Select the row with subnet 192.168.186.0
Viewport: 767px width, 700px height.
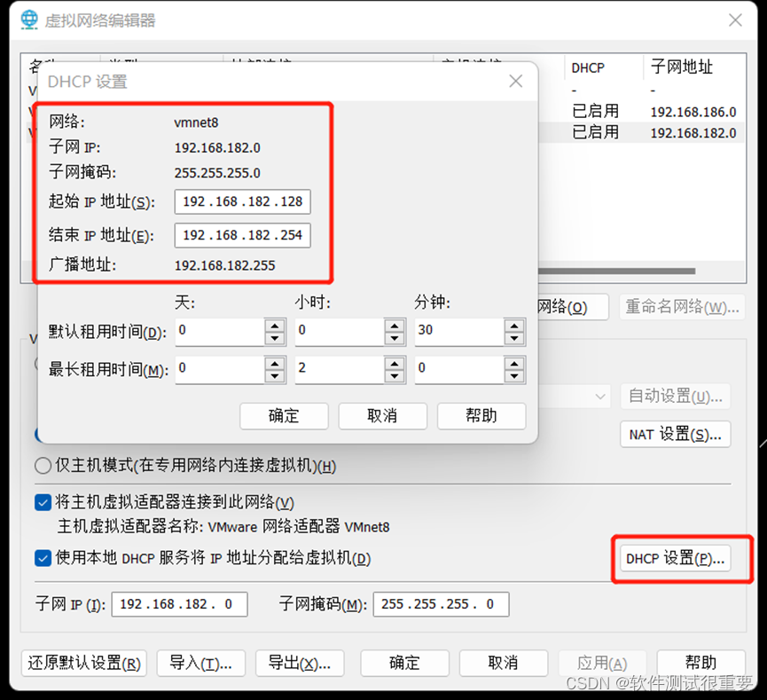click(642, 112)
